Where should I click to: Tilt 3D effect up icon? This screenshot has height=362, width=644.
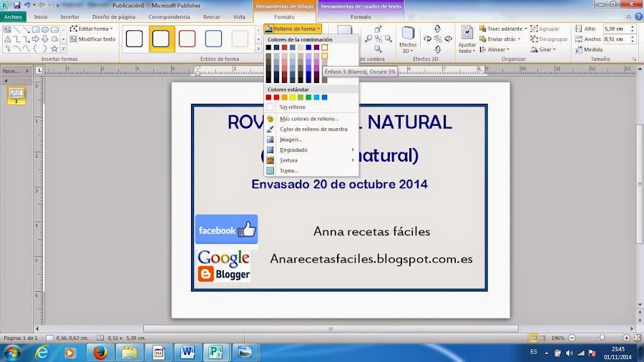pyautogui.click(x=437, y=29)
